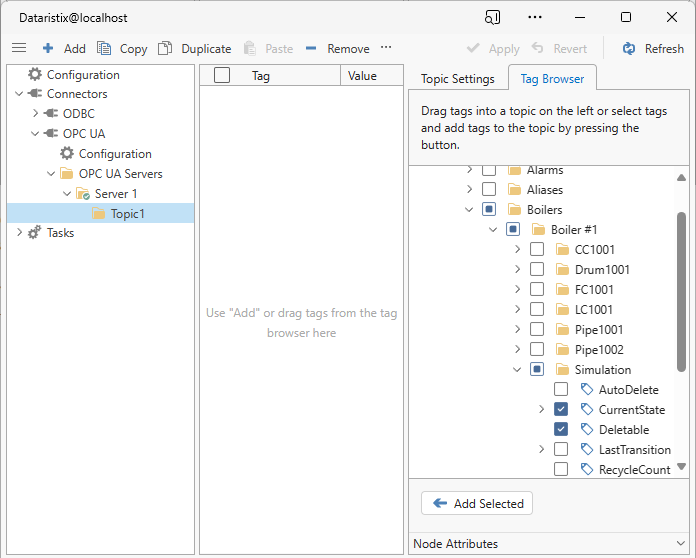The height and width of the screenshot is (558, 696).
Task: Click the toolbar overflow ellipsis after Remove
Action: (x=386, y=48)
